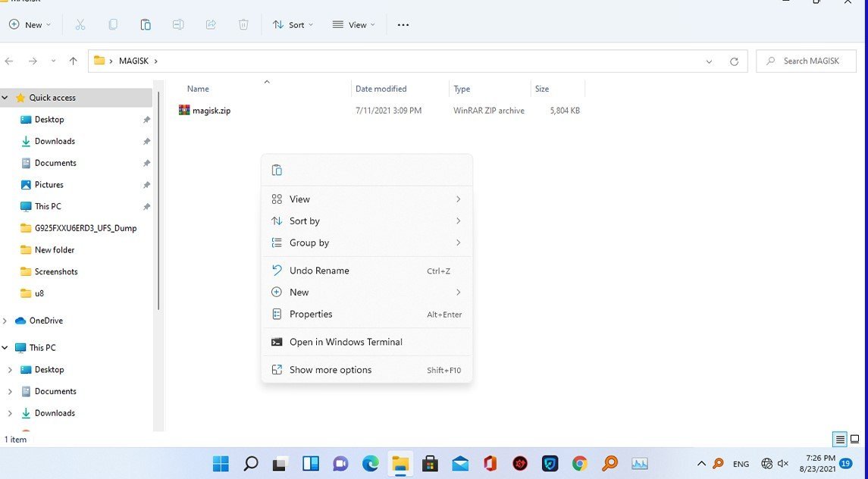Open Pictures in Quick access

coord(49,185)
